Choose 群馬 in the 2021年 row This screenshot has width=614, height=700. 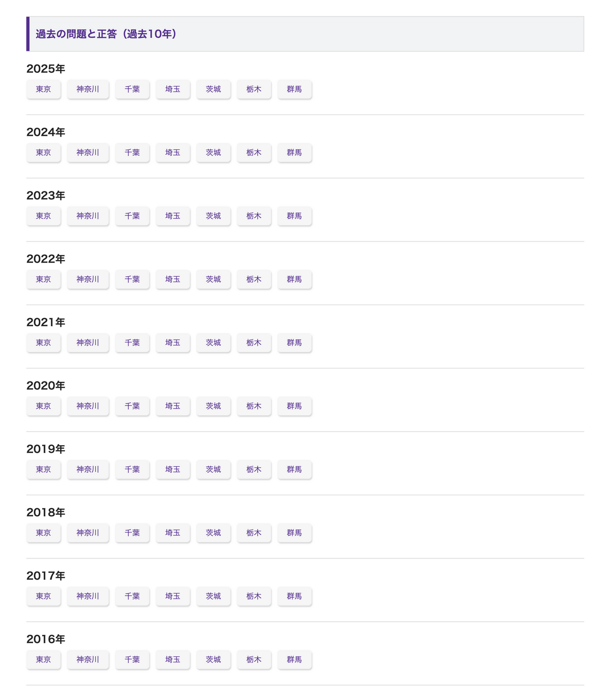(x=295, y=343)
